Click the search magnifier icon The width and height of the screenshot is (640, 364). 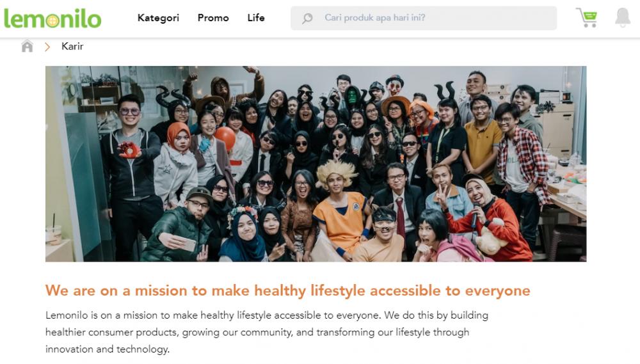(307, 18)
